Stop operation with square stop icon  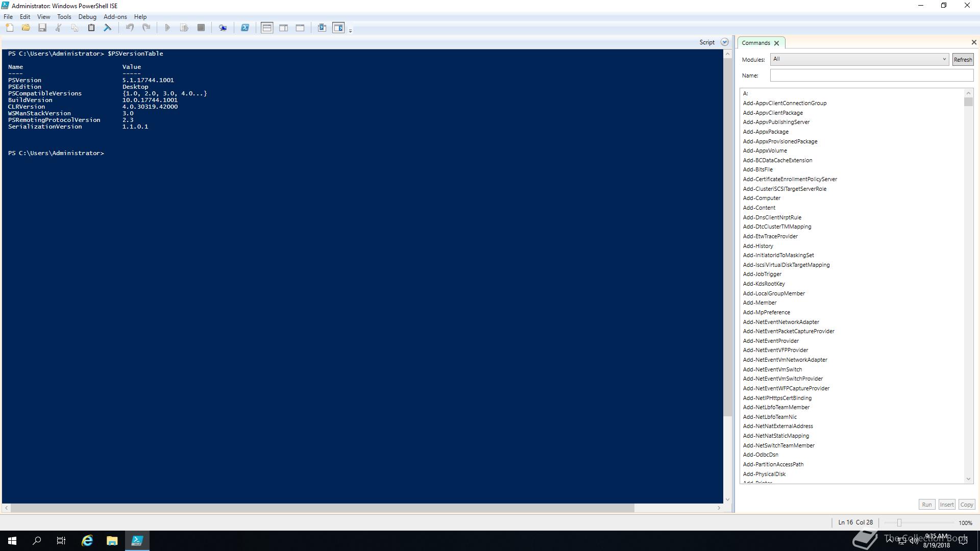click(x=201, y=28)
